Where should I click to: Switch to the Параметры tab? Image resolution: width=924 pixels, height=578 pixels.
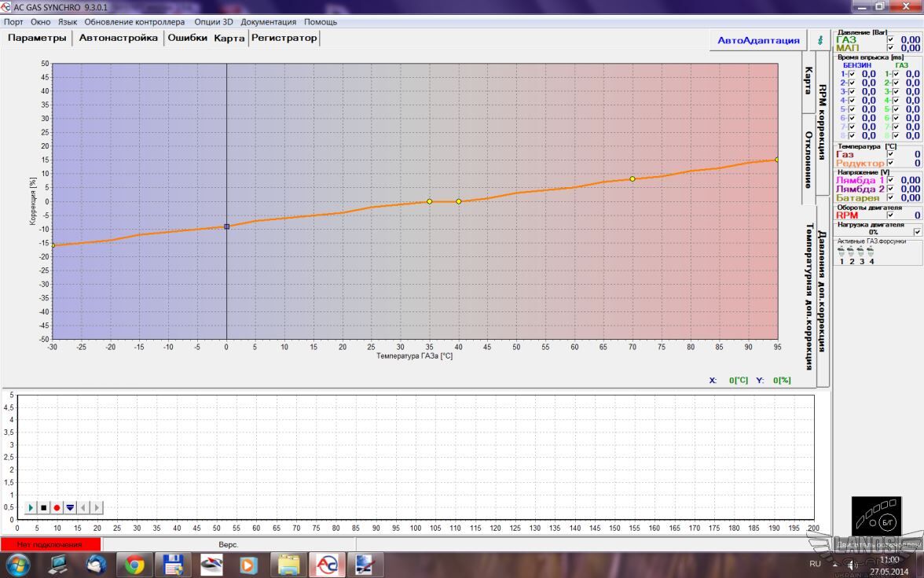pyautogui.click(x=37, y=38)
